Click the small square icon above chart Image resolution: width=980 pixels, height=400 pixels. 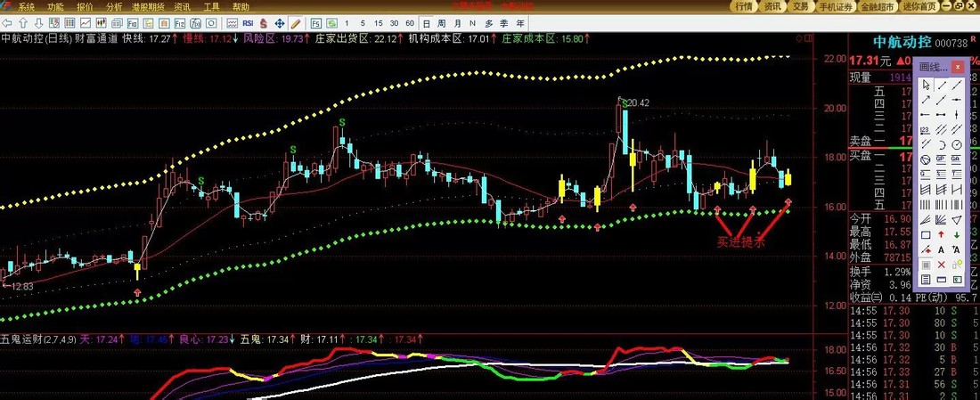[x=808, y=38]
